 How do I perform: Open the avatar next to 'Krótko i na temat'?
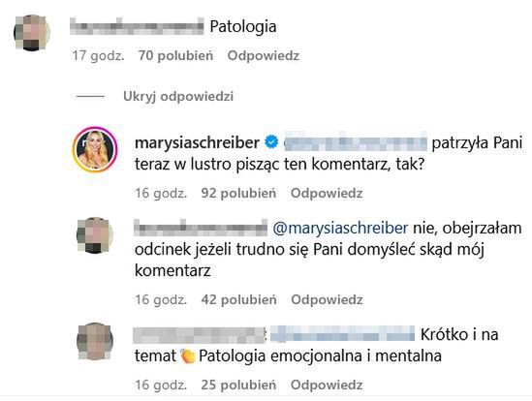pyautogui.click(x=95, y=341)
